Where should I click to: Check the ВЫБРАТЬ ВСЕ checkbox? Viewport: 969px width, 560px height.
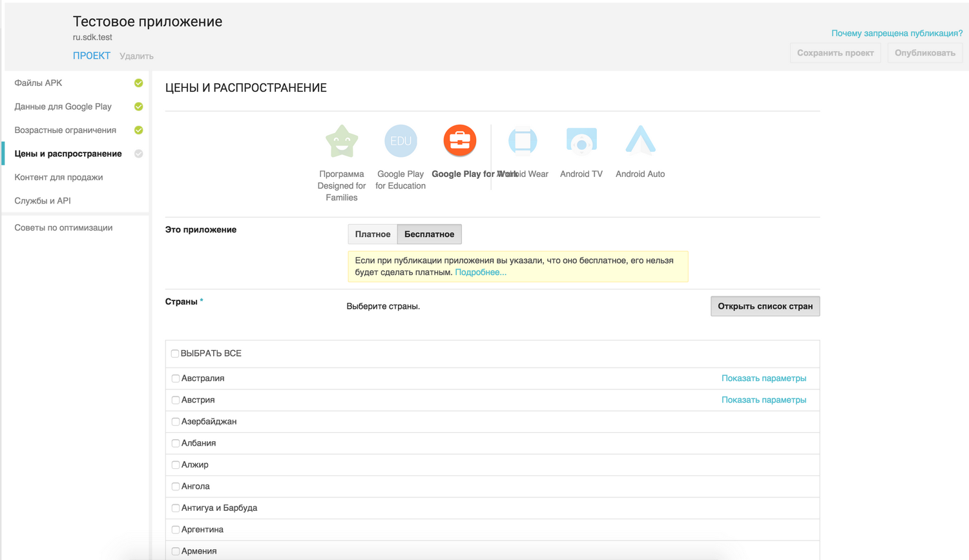175,353
